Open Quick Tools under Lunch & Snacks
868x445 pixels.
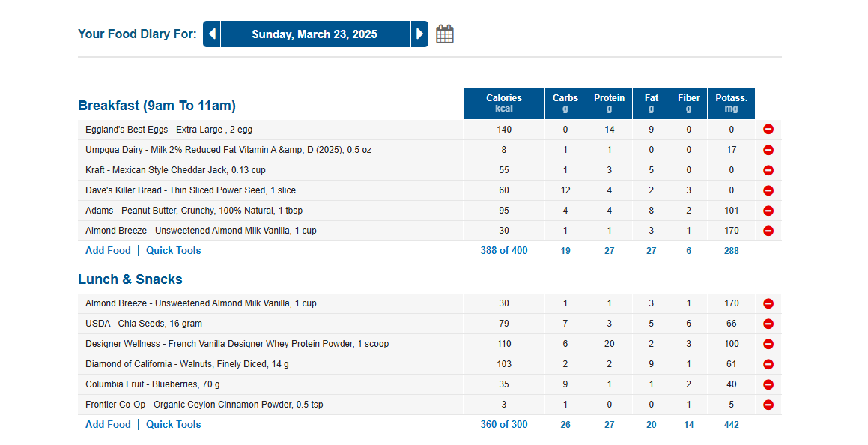(173, 425)
